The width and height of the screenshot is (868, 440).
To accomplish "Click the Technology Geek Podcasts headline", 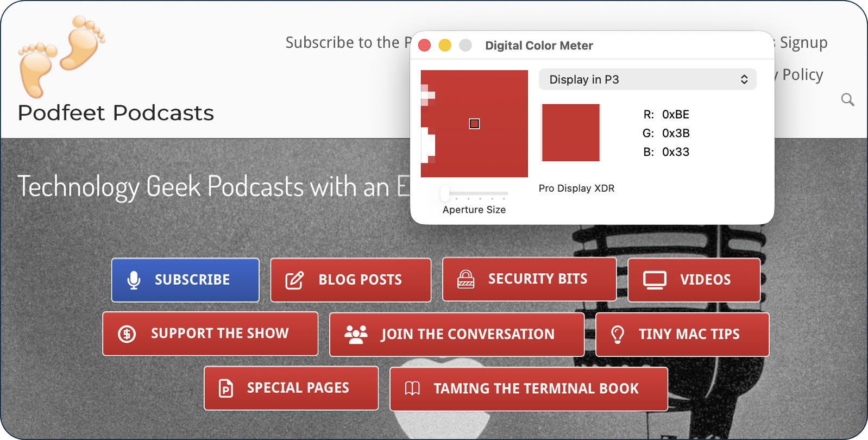I will 213,186.
